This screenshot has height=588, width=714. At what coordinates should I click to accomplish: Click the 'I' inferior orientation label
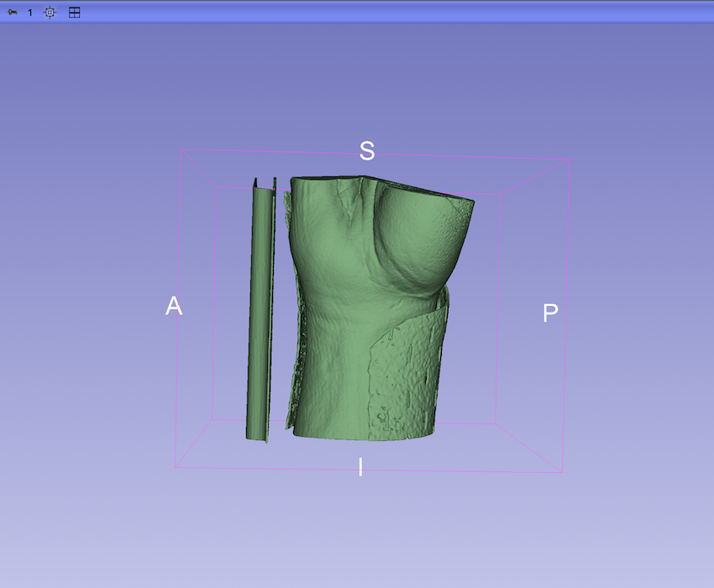pos(360,467)
